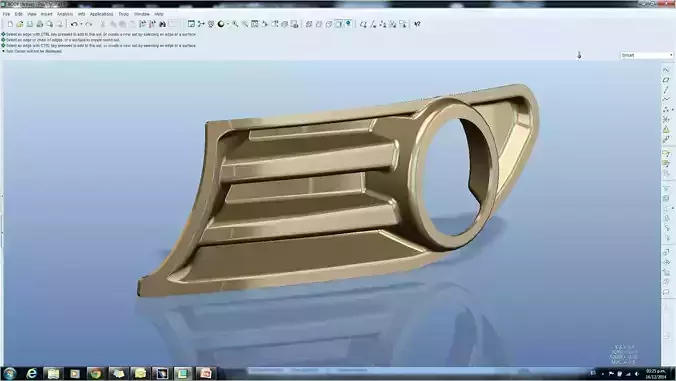
Task: Expand the Datum Point tool flyout arrow
Action: (x=673, y=109)
